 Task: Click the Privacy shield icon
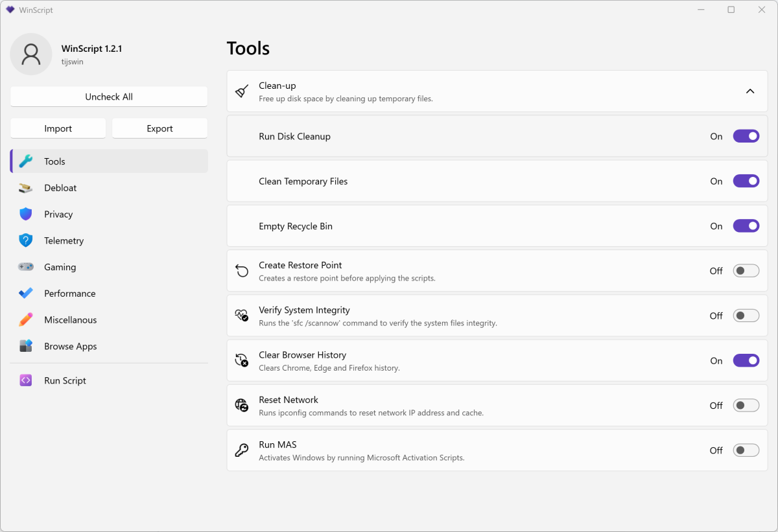point(26,214)
